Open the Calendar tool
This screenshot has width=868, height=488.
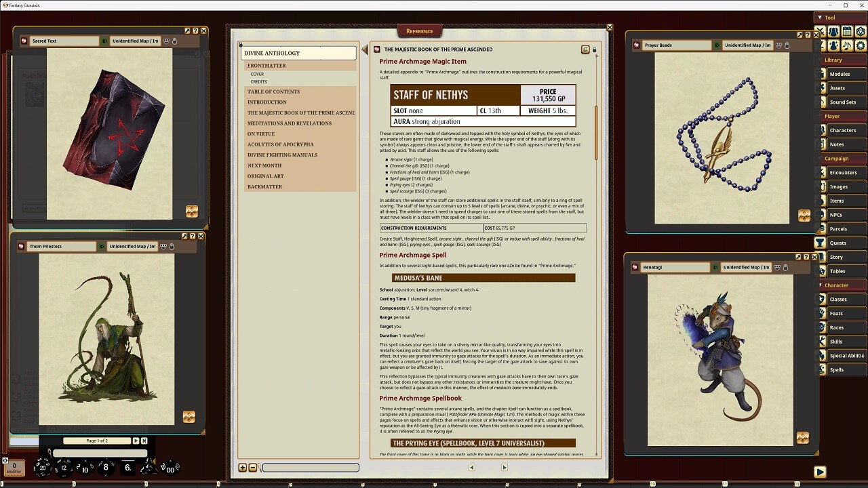point(848,32)
